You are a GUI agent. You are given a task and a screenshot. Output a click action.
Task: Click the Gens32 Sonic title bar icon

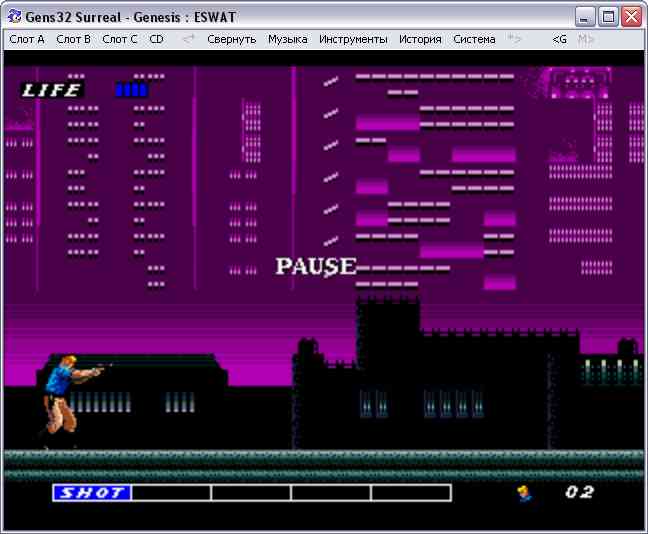[x=14, y=17]
